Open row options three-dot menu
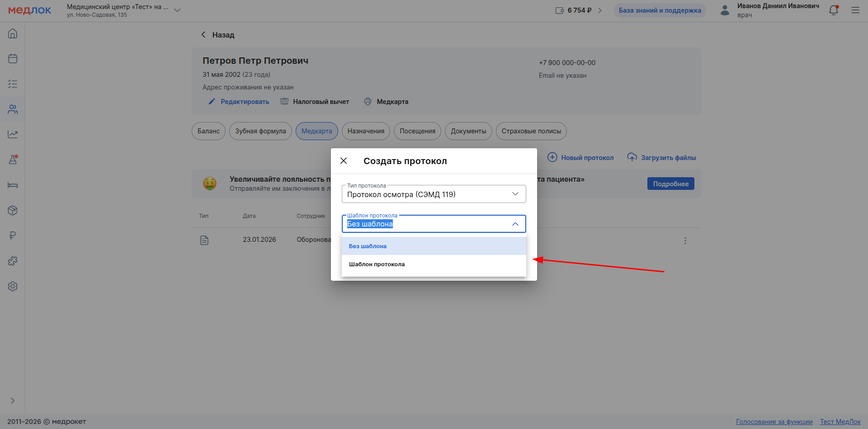This screenshot has width=868, height=429. pyautogui.click(x=685, y=240)
